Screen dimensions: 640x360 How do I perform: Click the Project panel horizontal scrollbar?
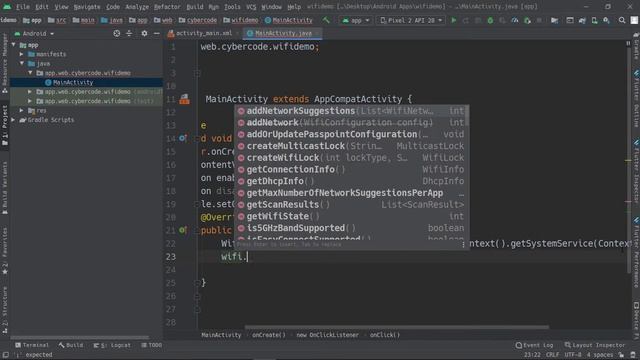pyautogui.click(x=80, y=338)
